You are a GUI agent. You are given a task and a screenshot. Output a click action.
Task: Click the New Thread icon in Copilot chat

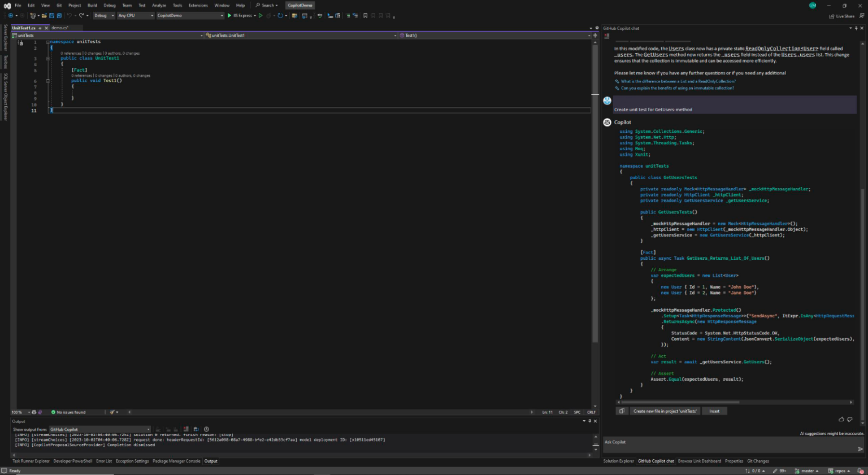[x=607, y=36]
